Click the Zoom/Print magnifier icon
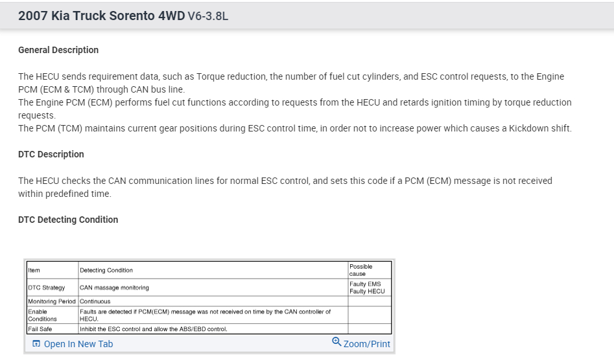This screenshot has height=364, width=614. click(x=337, y=342)
